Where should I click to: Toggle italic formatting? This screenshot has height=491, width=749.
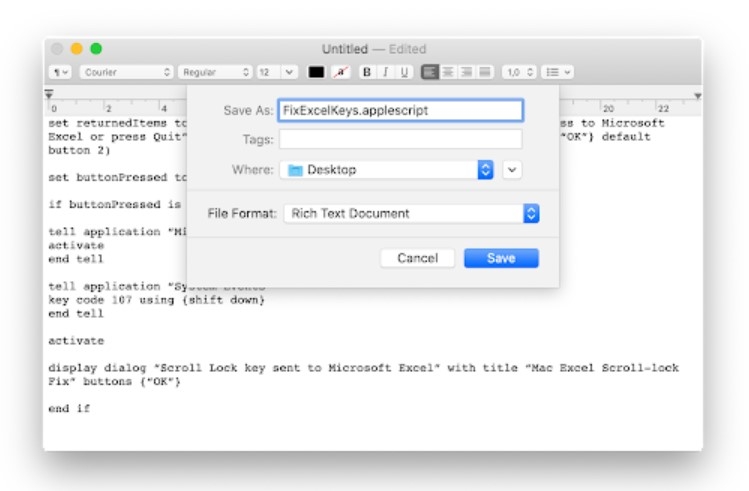click(x=385, y=72)
